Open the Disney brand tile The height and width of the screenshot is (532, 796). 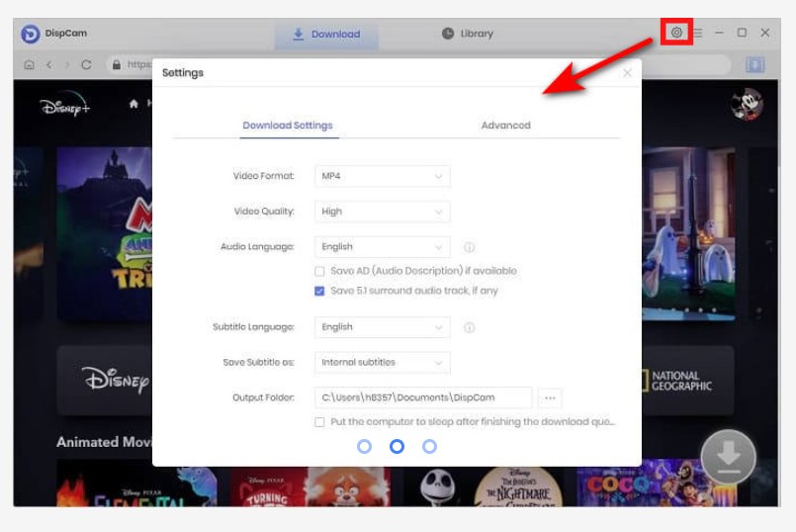click(105, 381)
